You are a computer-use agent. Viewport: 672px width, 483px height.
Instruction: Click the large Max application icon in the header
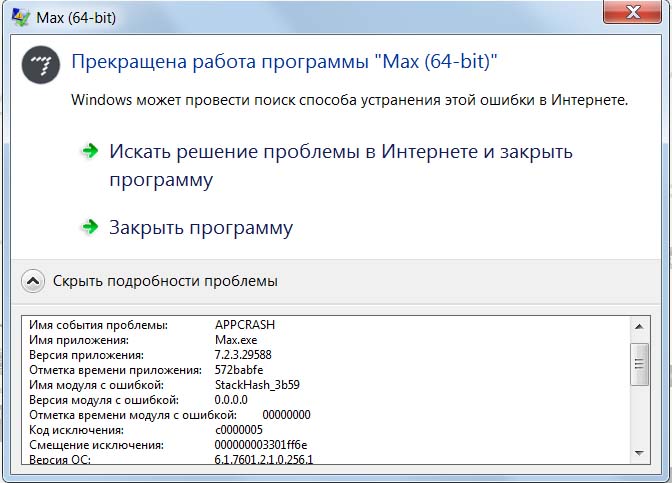click(x=39, y=63)
